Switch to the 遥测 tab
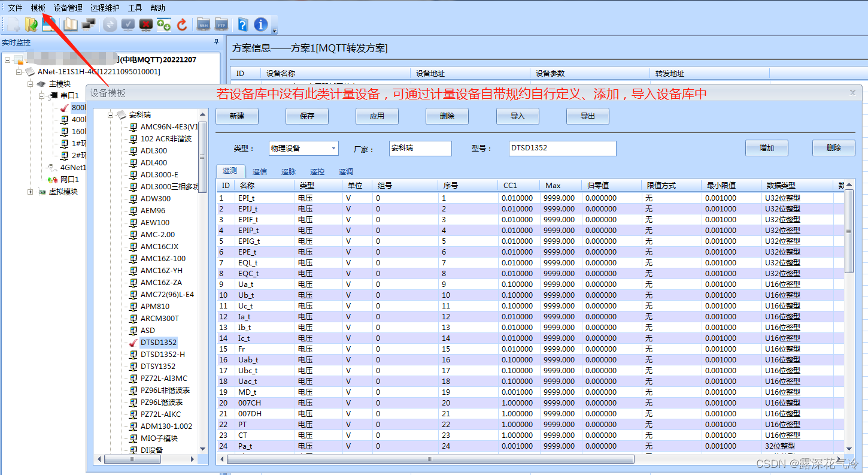 pyautogui.click(x=230, y=171)
